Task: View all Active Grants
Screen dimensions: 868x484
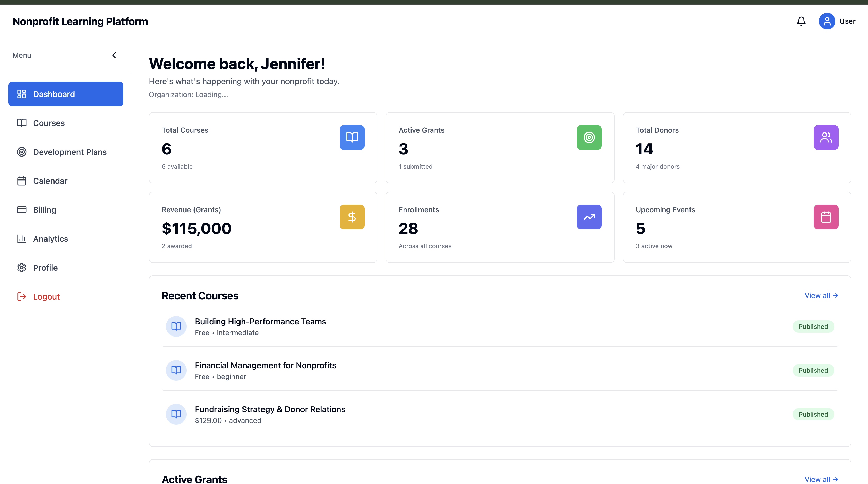Action: click(821, 479)
